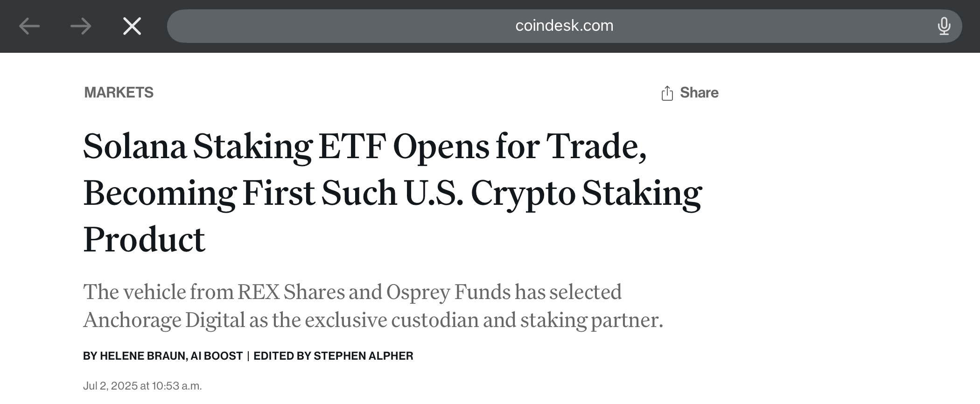Open editor Stephen Alpher's profile
This screenshot has height=404, width=980.
[363, 356]
